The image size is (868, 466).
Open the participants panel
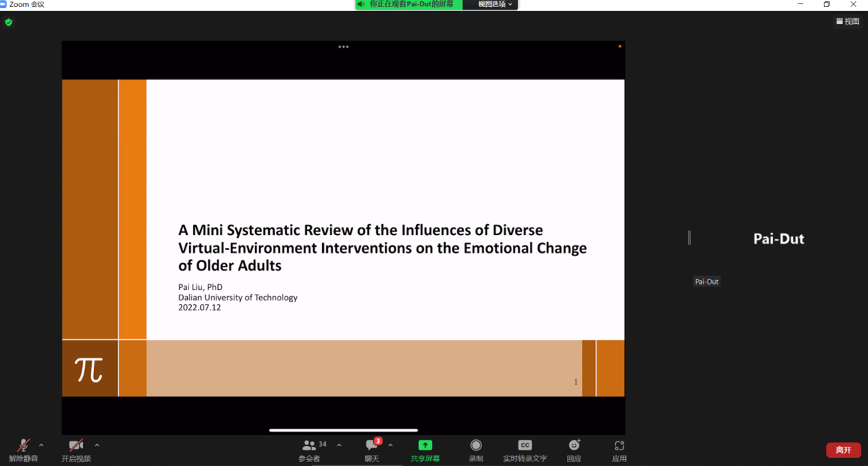coord(309,446)
